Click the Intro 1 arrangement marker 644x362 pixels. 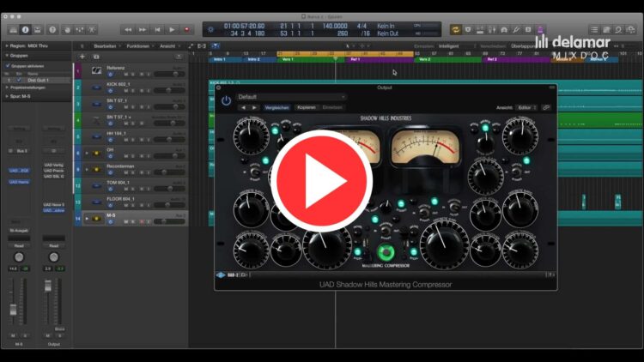225,59
